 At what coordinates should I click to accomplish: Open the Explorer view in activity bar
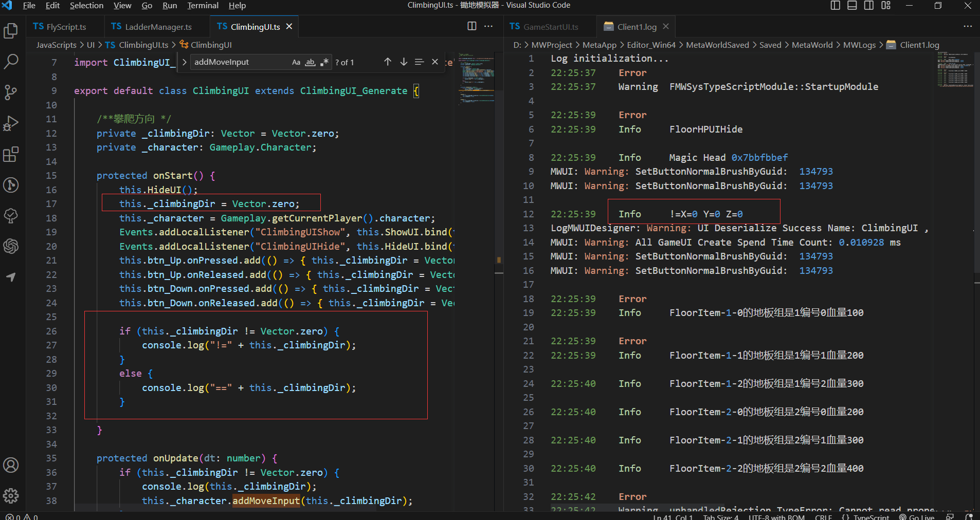pos(11,31)
